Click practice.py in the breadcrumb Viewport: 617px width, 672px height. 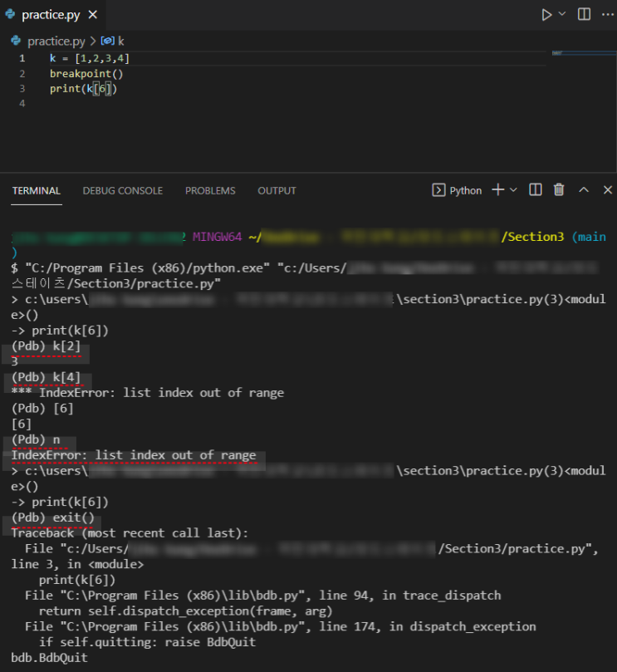(x=56, y=42)
